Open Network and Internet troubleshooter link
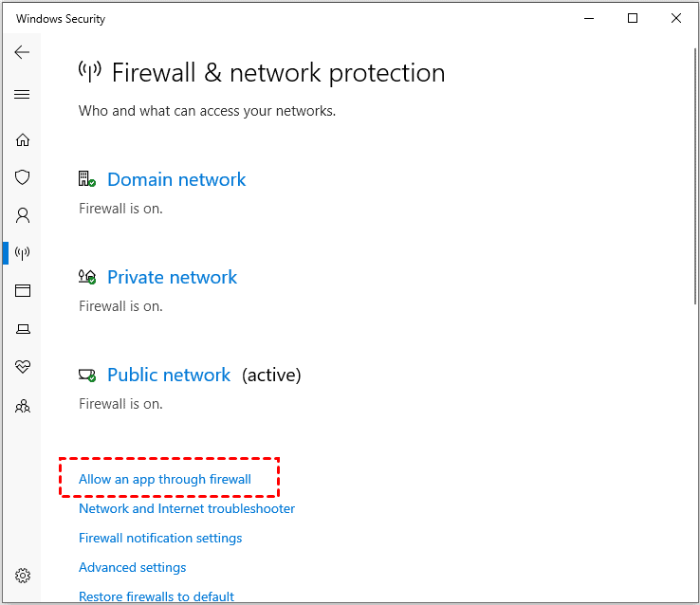Screen dimensions: 700x605 point(187,509)
